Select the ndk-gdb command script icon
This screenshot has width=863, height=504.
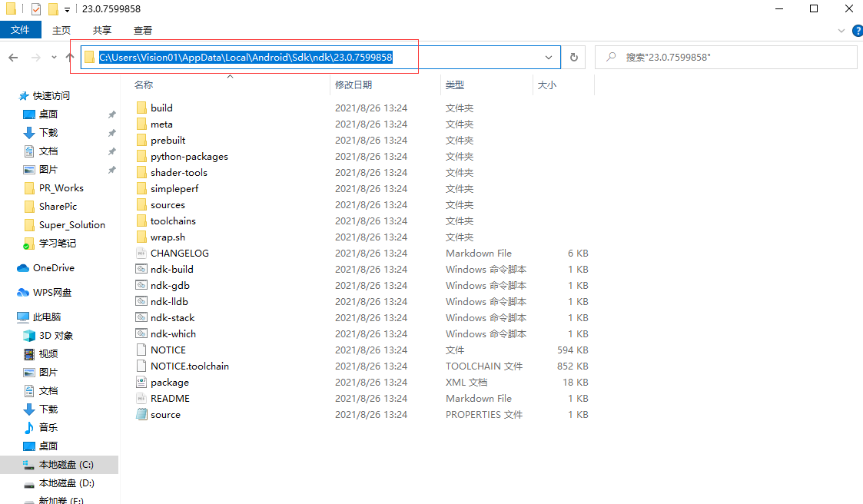click(x=141, y=286)
